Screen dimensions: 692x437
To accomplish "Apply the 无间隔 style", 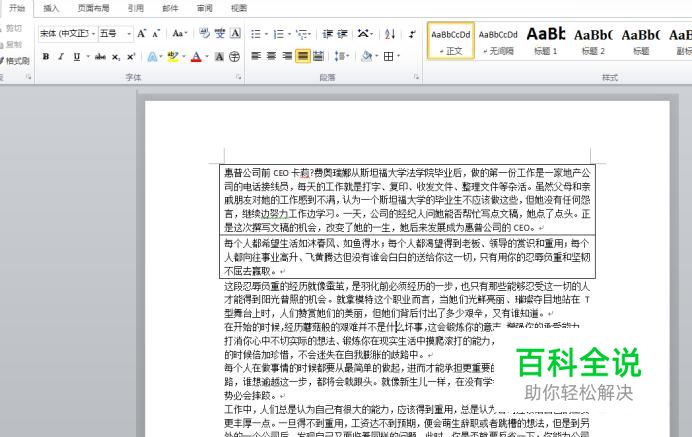I will click(498, 41).
